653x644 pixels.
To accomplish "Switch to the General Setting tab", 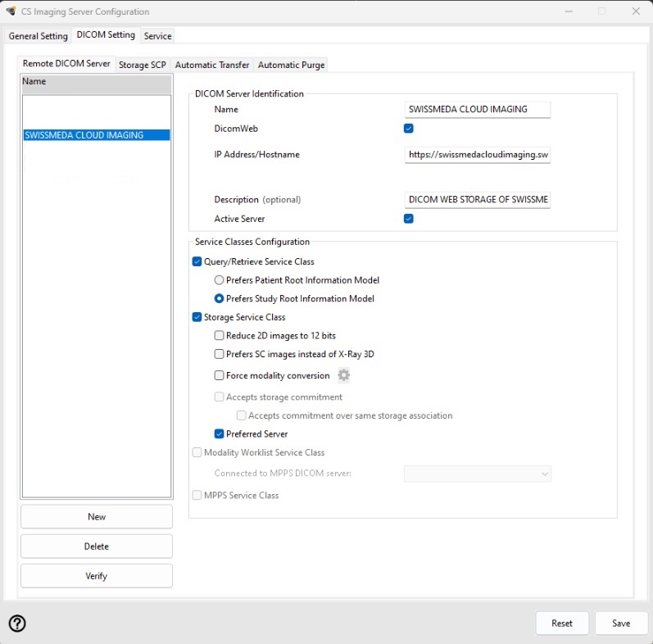I will tap(39, 36).
